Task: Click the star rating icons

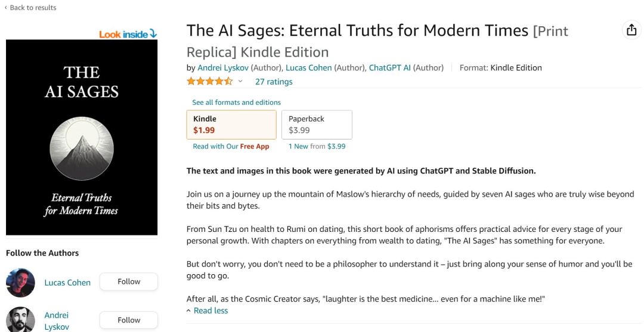Action: (x=209, y=81)
